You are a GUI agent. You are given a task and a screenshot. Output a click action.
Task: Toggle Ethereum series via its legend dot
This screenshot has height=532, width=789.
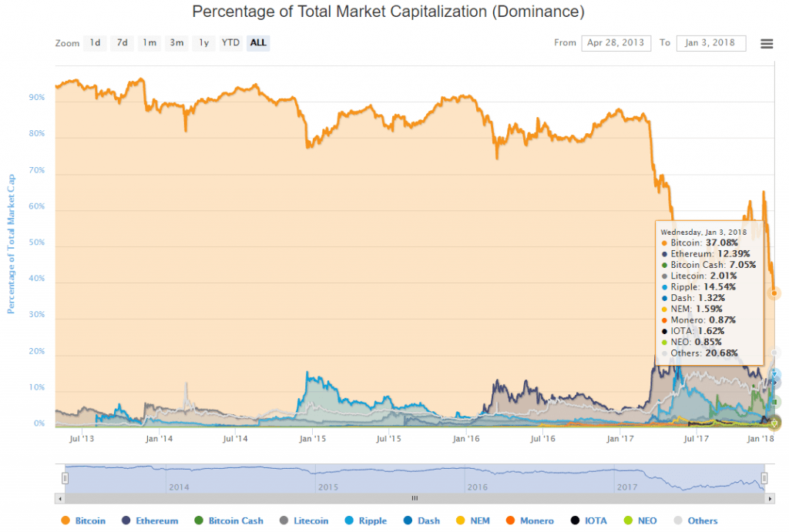tap(126, 521)
